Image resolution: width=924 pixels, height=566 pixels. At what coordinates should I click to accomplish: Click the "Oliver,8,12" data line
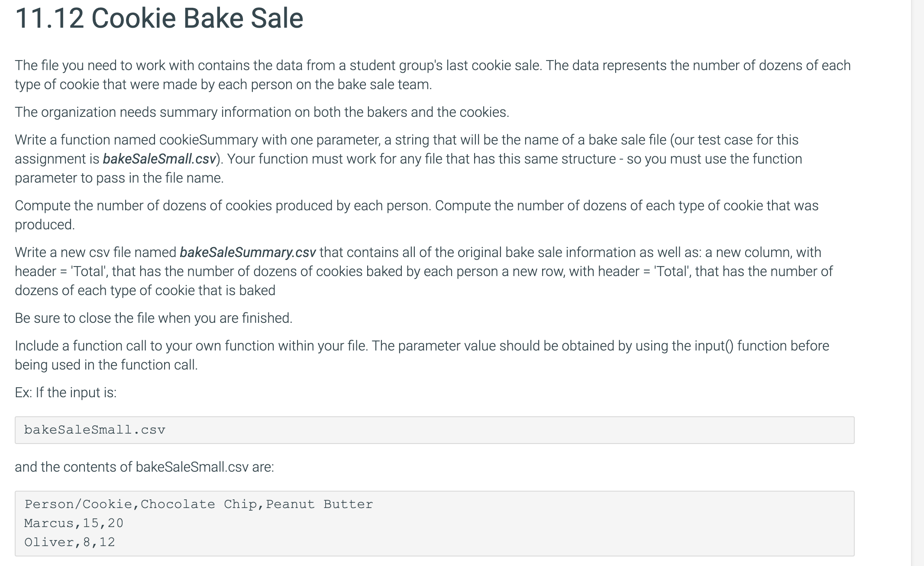(x=70, y=542)
